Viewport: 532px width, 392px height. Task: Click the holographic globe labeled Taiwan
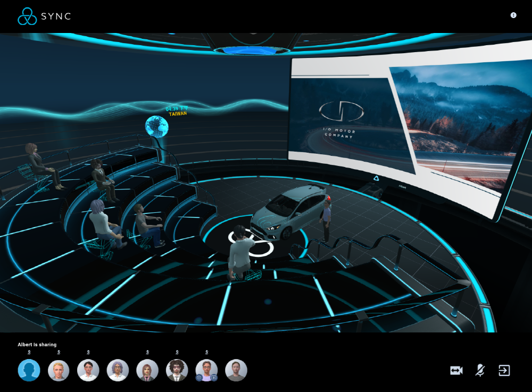tap(157, 127)
